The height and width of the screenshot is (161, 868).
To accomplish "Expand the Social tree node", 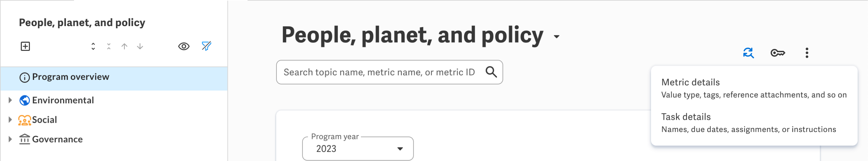I will pos(10,119).
